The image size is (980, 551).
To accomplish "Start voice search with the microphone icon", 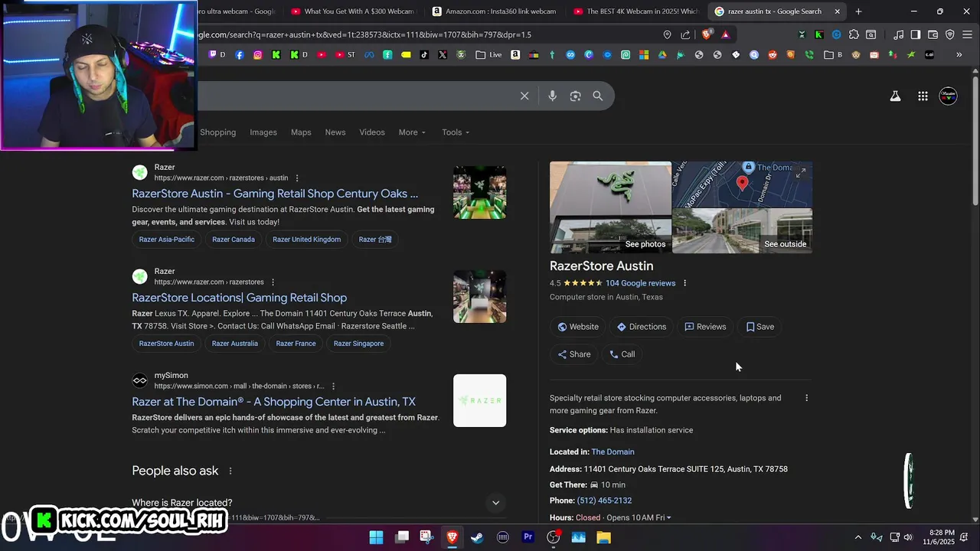I will coord(552,96).
